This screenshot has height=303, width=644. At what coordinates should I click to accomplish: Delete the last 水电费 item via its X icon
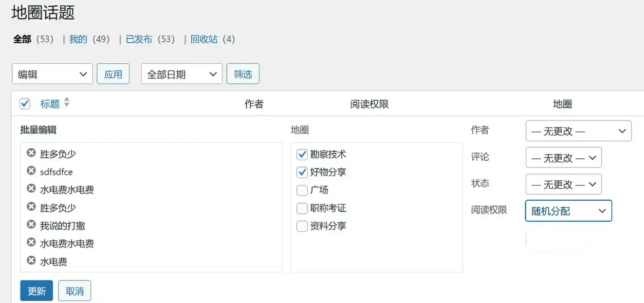31,261
